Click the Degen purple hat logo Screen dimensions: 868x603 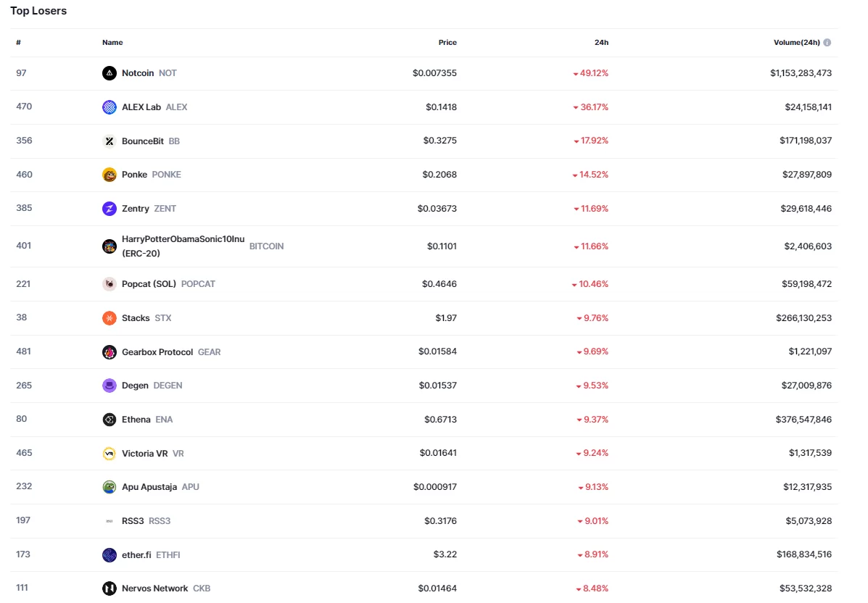109,386
